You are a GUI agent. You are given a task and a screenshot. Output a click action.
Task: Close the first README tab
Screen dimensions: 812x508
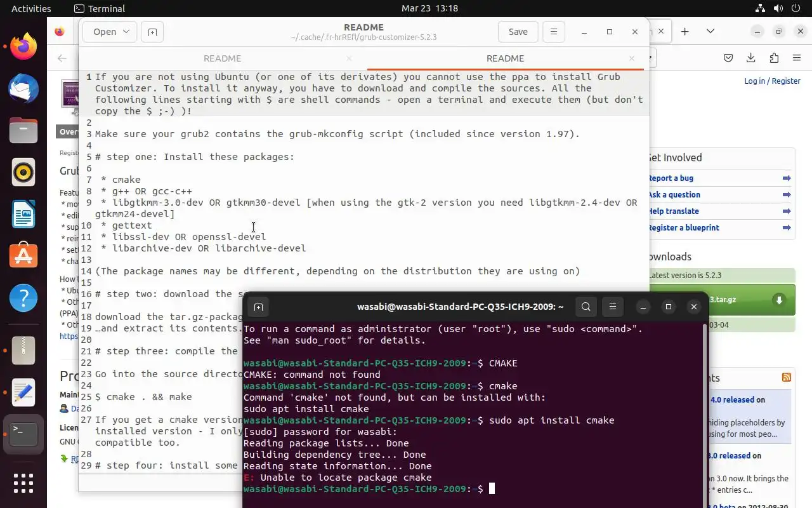(x=349, y=58)
